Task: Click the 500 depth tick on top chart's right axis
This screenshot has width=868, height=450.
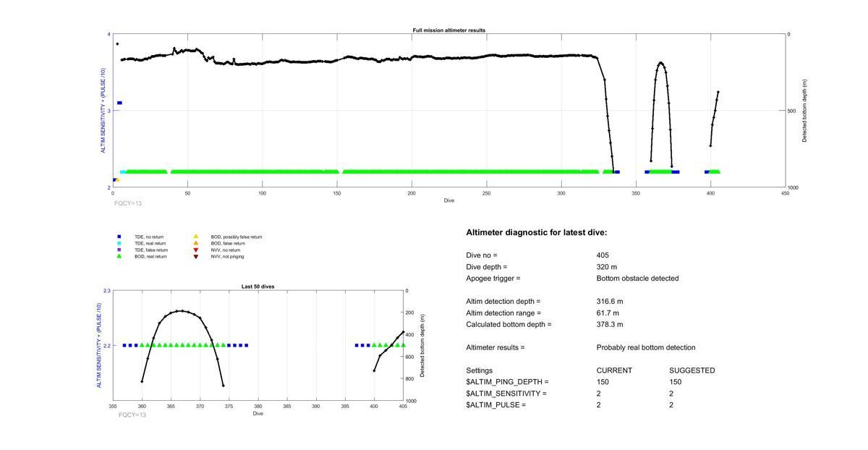Action: pyautogui.click(x=793, y=111)
